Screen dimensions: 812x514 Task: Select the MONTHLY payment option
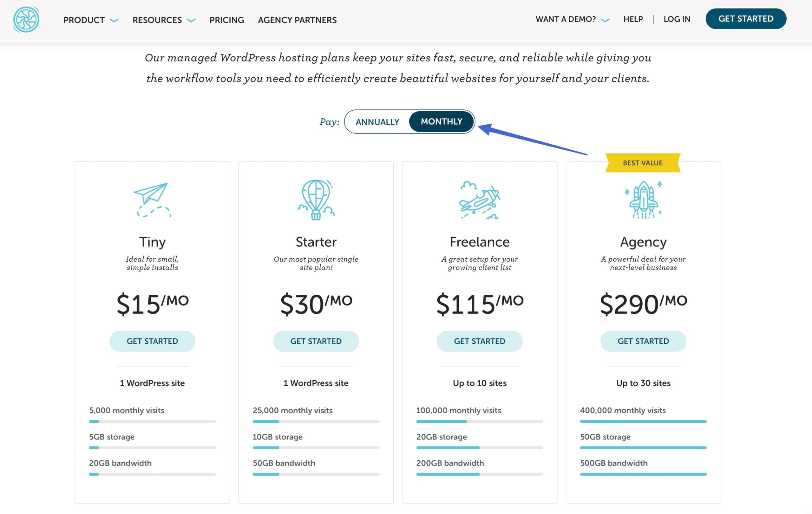click(x=441, y=122)
